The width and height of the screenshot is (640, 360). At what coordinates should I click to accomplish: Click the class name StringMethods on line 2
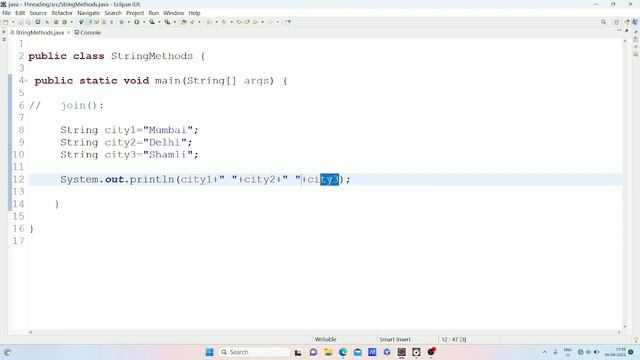(152, 56)
